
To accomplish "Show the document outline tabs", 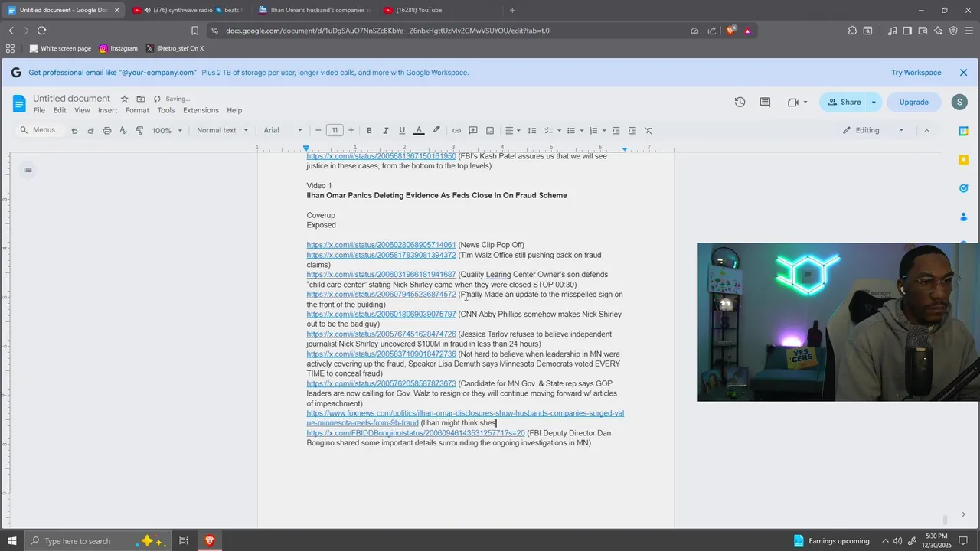I will pos(28,170).
